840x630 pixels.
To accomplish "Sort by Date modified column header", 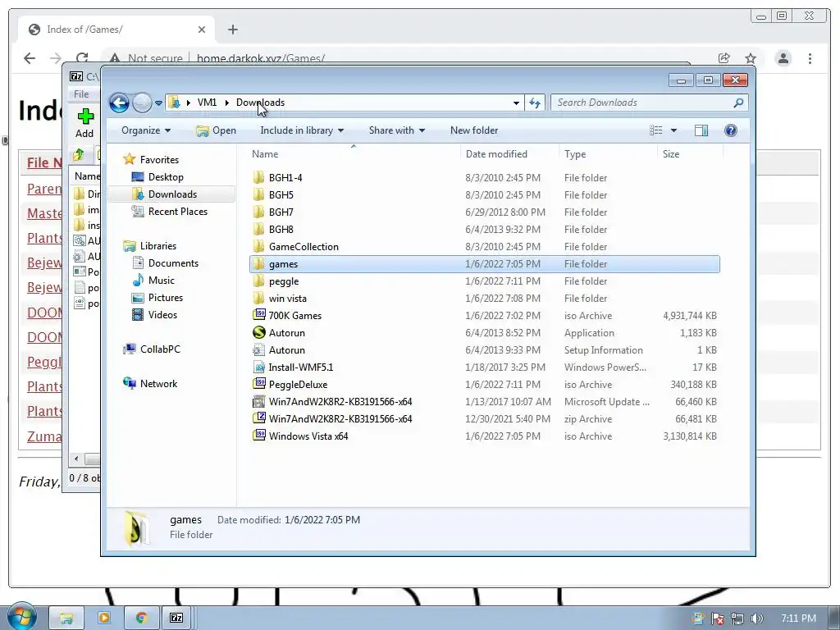I will 496,153.
